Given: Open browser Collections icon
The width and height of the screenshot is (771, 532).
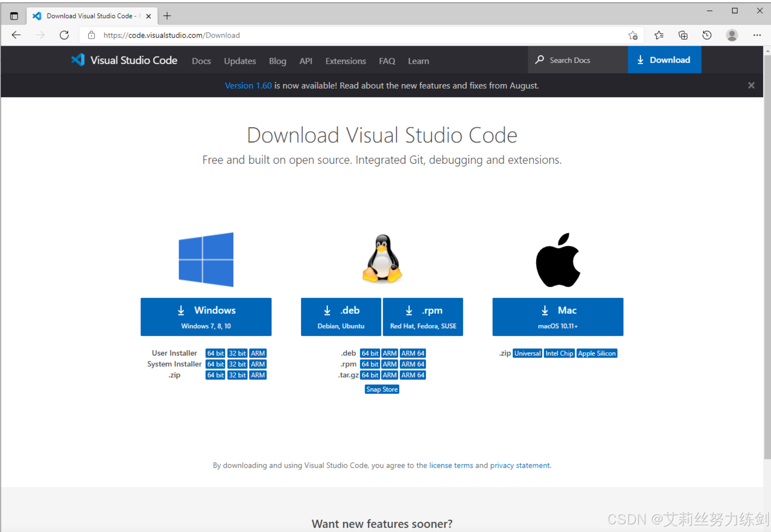Looking at the screenshot, I should click(x=683, y=35).
